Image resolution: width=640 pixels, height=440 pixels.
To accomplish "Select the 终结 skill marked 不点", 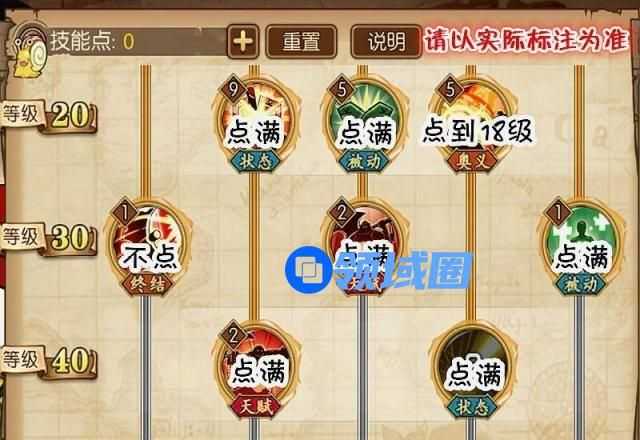I will [x=147, y=246].
